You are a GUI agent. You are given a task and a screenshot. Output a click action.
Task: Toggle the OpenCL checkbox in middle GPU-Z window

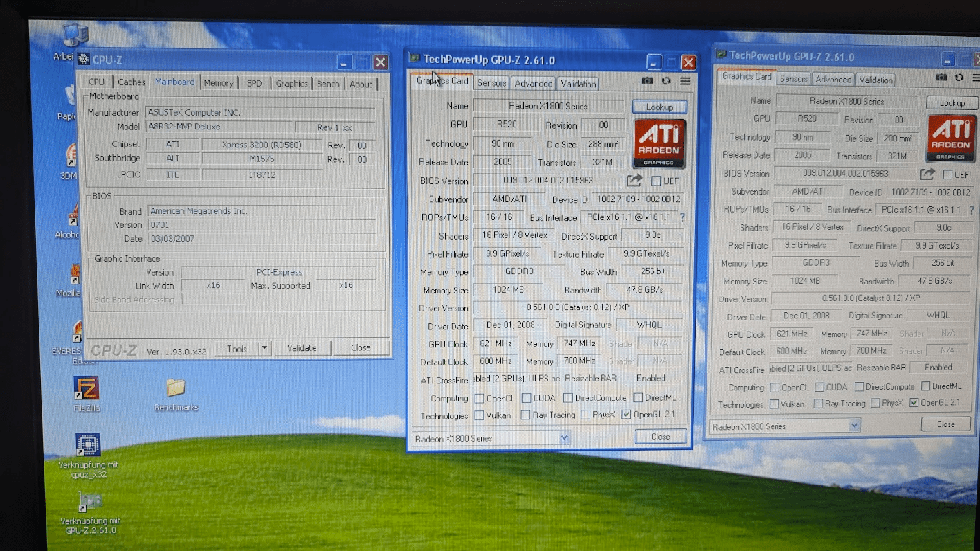tap(479, 398)
